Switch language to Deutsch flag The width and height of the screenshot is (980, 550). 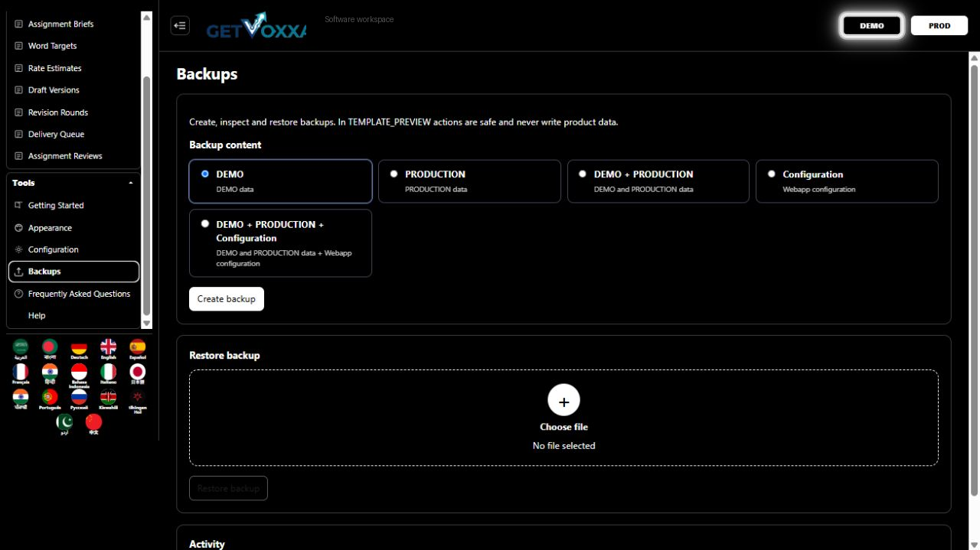point(79,350)
